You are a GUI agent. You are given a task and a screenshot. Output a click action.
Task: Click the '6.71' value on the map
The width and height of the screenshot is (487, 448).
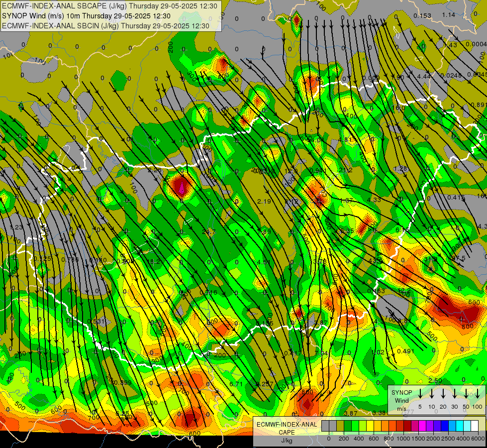[236, 384]
